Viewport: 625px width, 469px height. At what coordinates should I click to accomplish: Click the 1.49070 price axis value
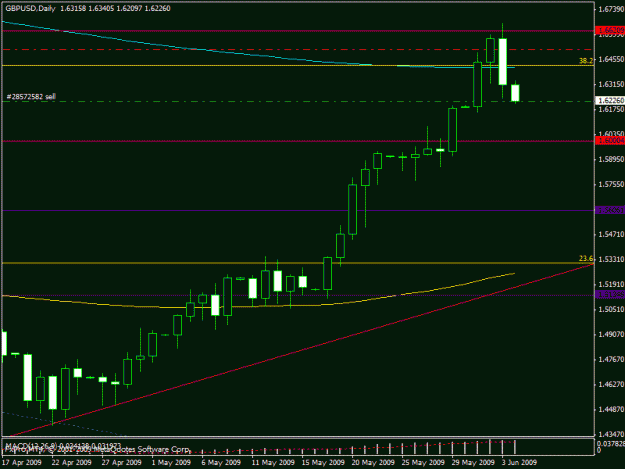[611, 334]
